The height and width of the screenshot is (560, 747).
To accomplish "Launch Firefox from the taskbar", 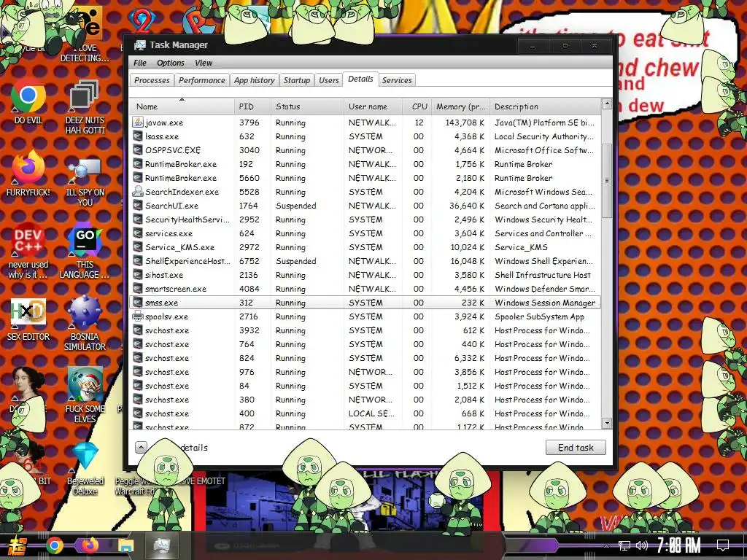I will pos(90,545).
